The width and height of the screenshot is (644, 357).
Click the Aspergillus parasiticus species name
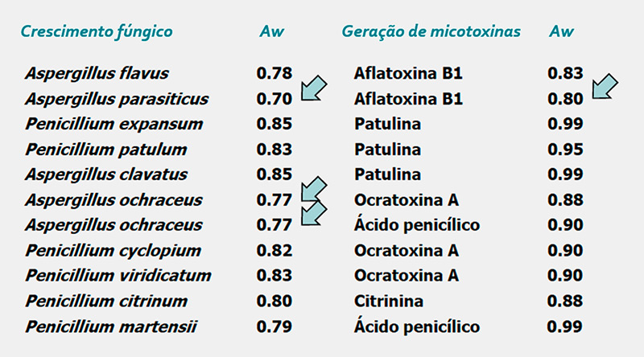click(117, 99)
